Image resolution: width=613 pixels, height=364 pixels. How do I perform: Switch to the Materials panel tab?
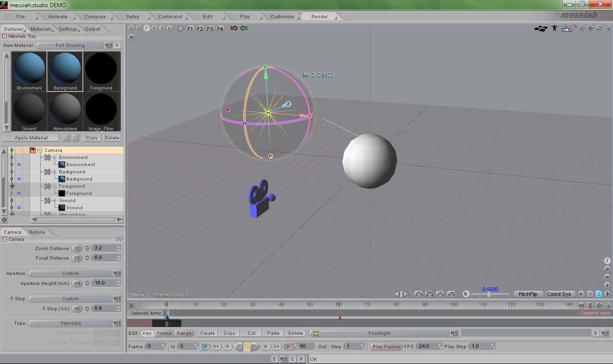[x=41, y=29]
